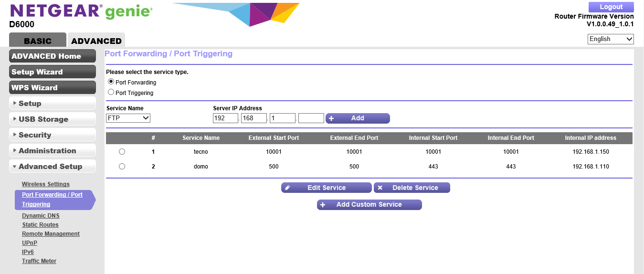644x274 pixels.
Task: Open the Traffic Meter link
Action: coord(39,261)
